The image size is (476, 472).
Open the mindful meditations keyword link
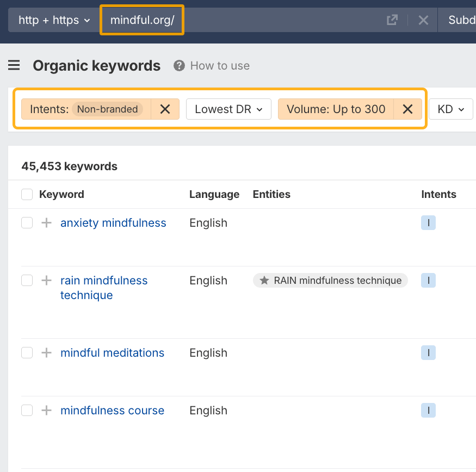click(x=112, y=353)
